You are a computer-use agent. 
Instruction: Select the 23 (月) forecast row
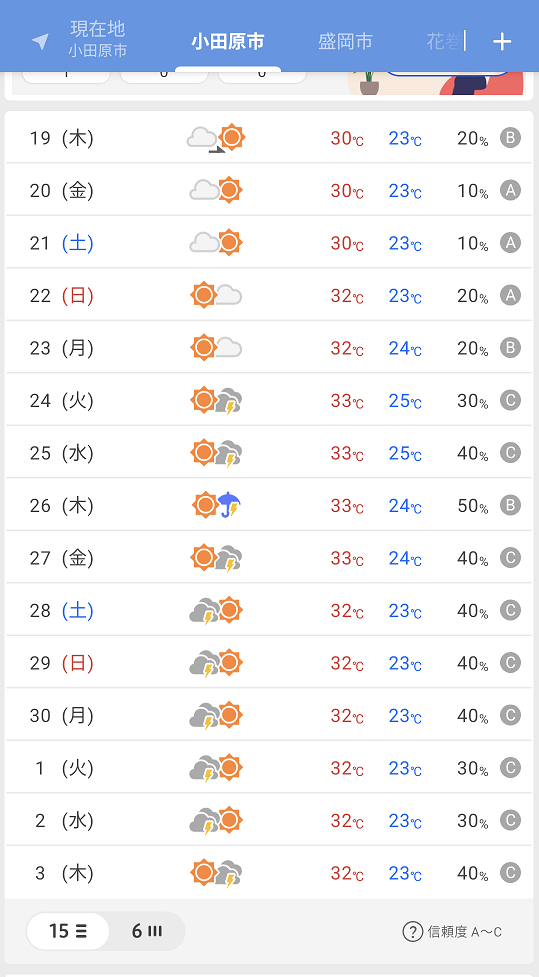(269, 348)
